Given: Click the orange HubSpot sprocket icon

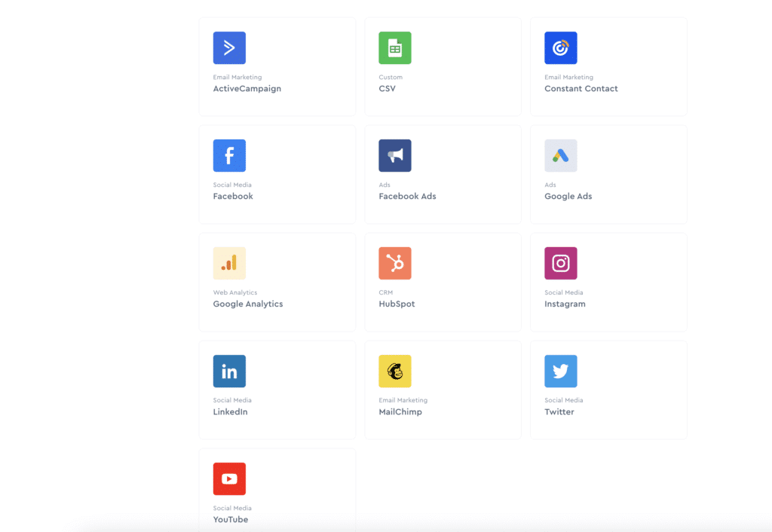Looking at the screenshot, I should click(395, 264).
